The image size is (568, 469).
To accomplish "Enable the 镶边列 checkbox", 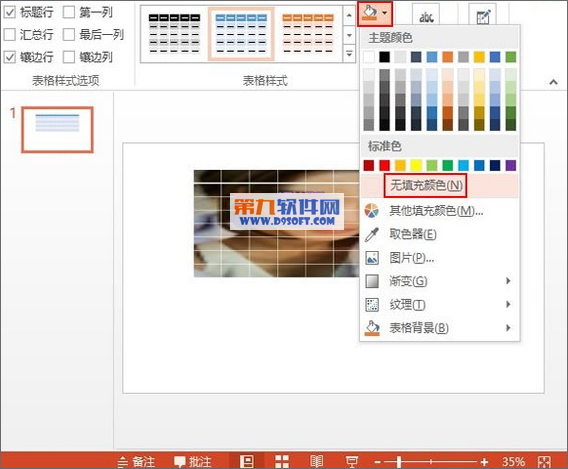I will (69, 57).
